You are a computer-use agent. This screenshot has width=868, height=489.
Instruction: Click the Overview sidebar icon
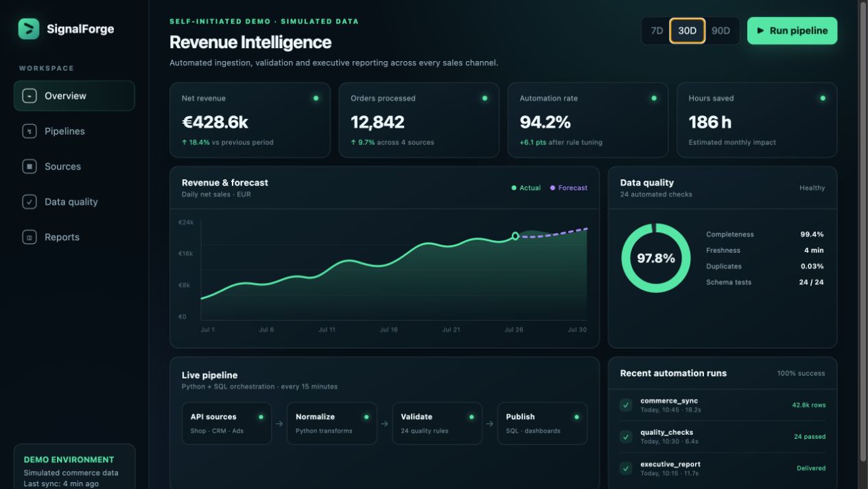point(30,96)
